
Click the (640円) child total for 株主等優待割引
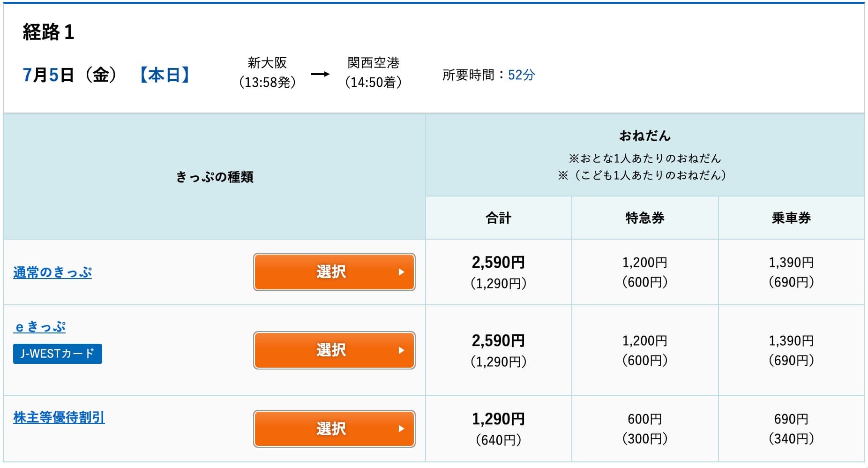pyautogui.click(x=498, y=440)
